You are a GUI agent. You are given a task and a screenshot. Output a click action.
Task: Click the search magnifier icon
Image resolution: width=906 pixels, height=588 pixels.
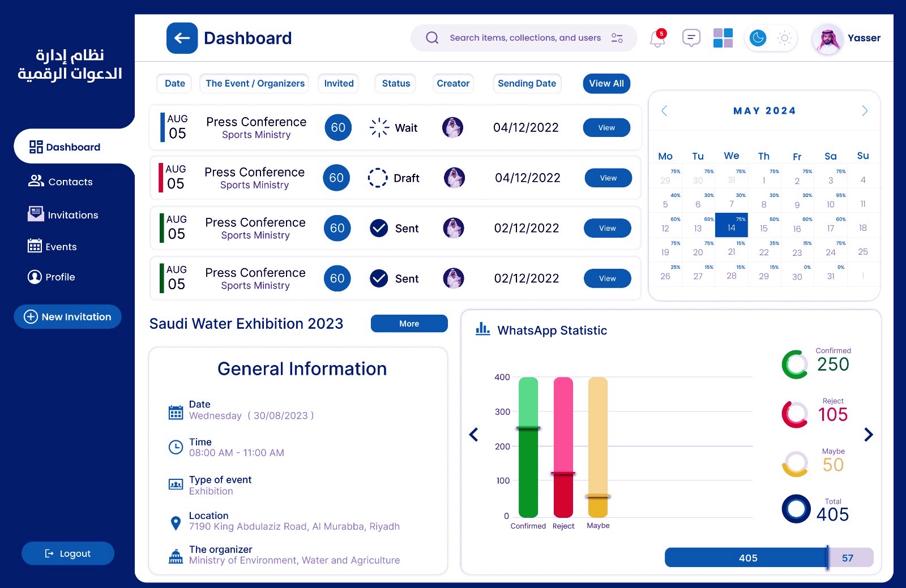[x=432, y=38]
